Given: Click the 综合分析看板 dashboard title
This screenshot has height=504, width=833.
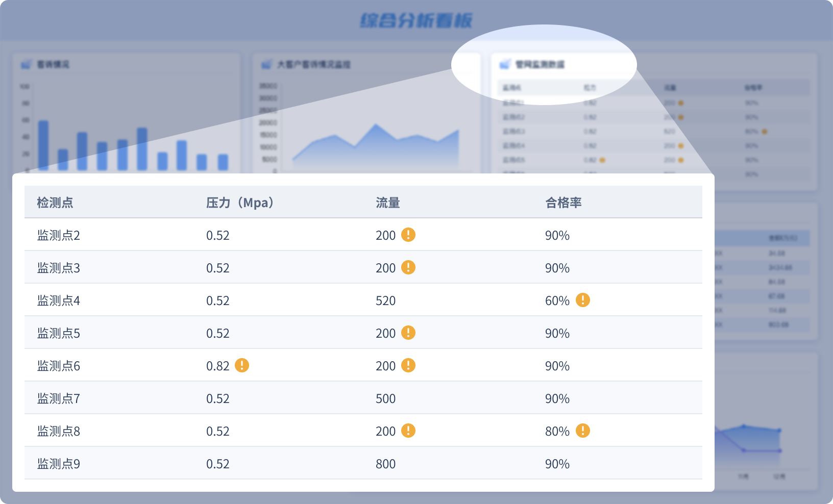Looking at the screenshot, I should pos(416,20).
